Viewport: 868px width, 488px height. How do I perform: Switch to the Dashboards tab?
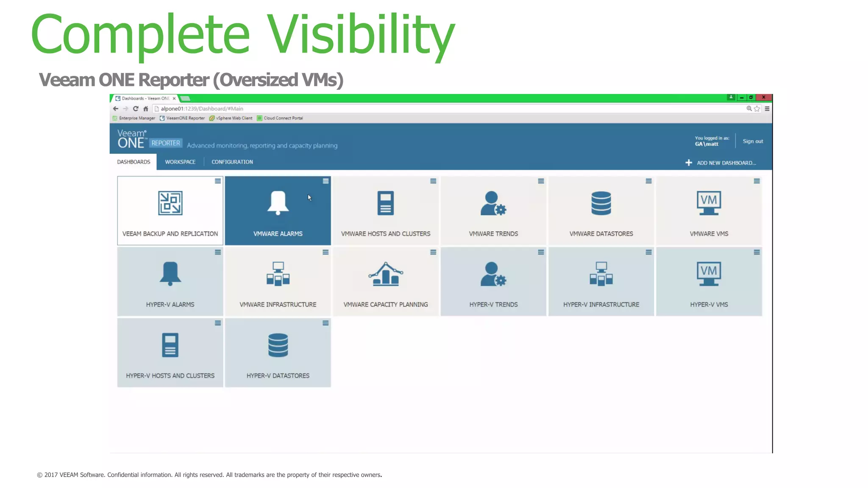tap(134, 162)
